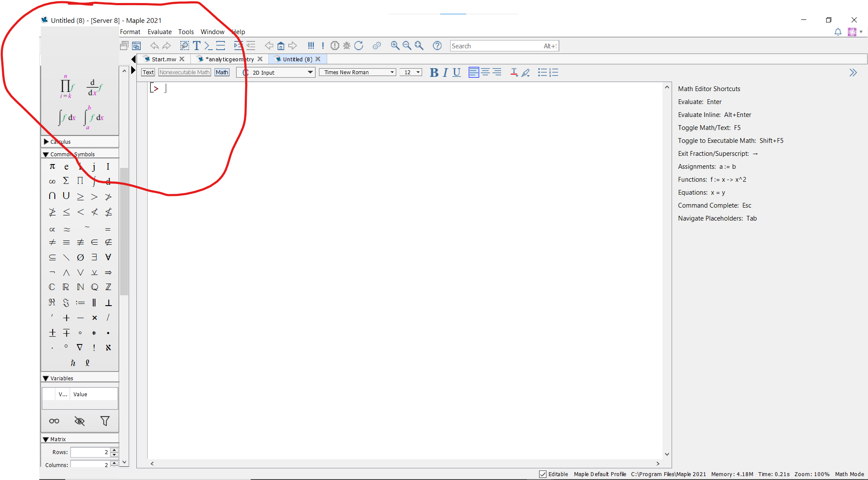Click the worksheet scrollbar down arrow
This screenshot has height=480, width=868.
[x=667, y=454]
